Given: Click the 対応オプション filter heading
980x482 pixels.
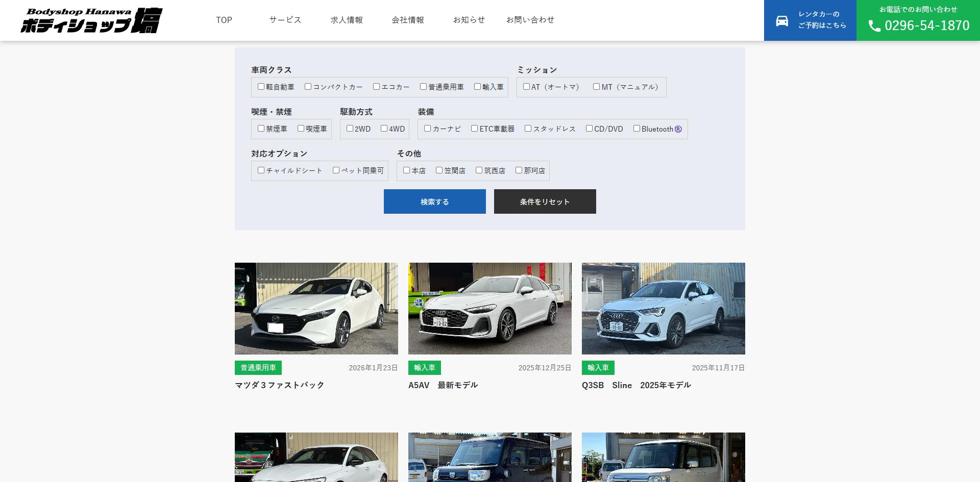Looking at the screenshot, I should 279,154.
